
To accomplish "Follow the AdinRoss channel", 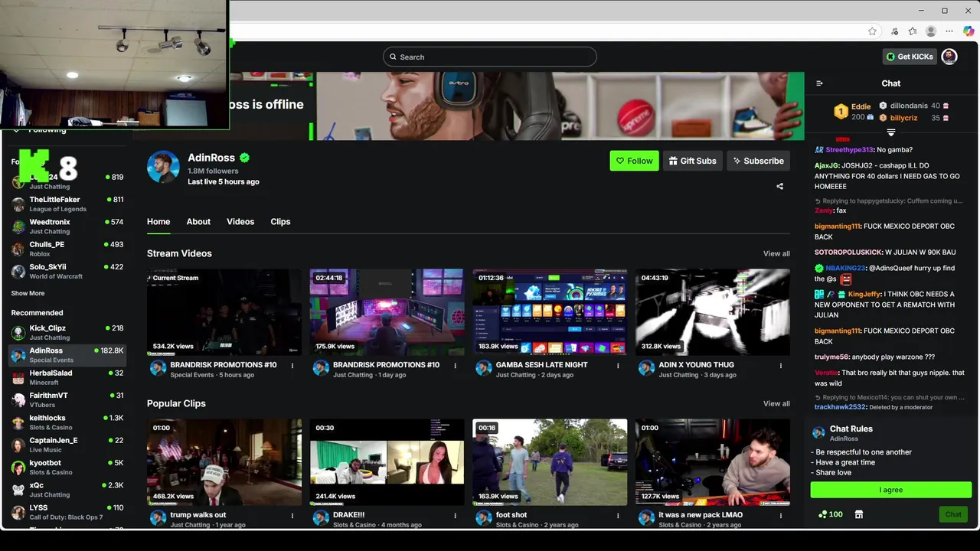I will click(x=634, y=161).
